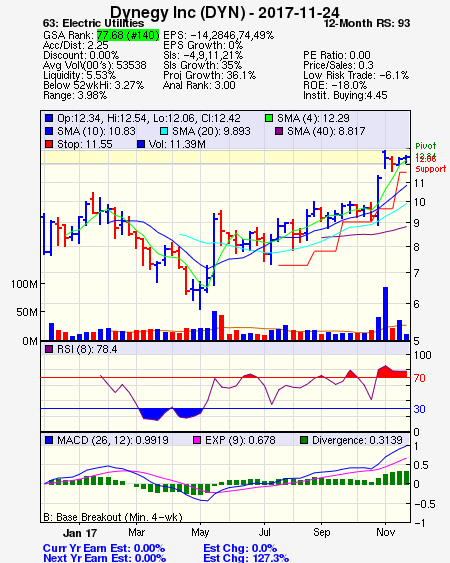Click the blue RSI 30 level label

coord(419,409)
